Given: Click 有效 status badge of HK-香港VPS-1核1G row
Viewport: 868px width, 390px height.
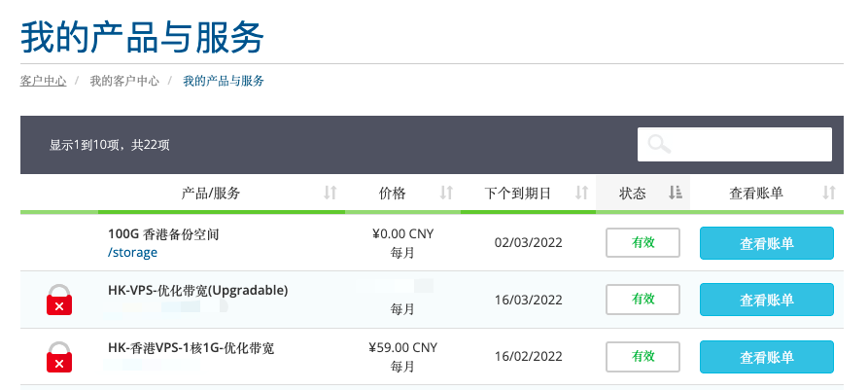Looking at the screenshot, I should (642, 357).
